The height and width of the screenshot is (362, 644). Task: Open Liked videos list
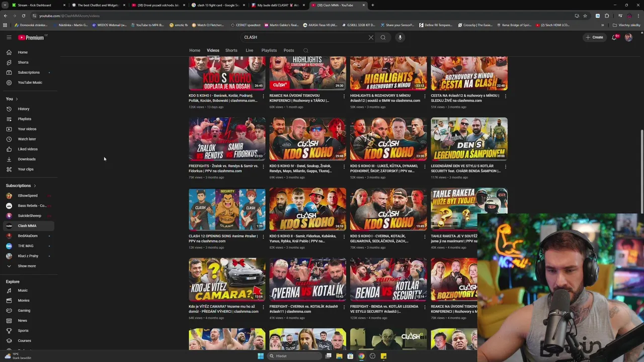pos(28,149)
